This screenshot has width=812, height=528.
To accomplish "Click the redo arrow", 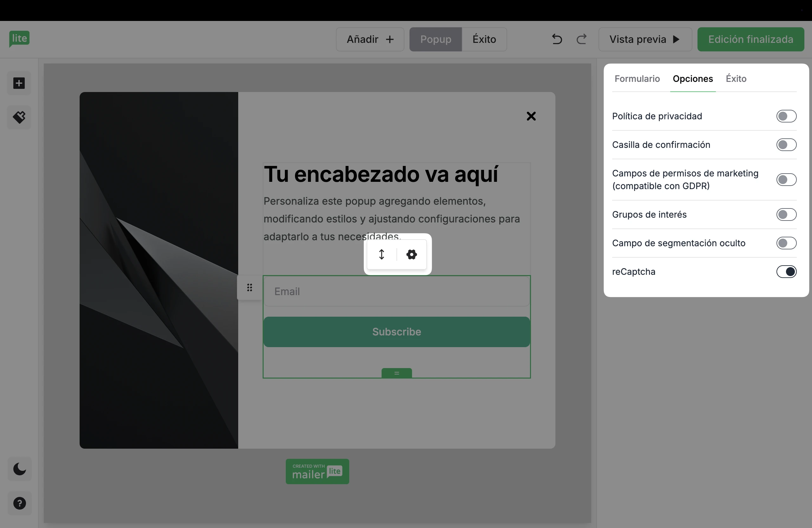I will 581,39.
